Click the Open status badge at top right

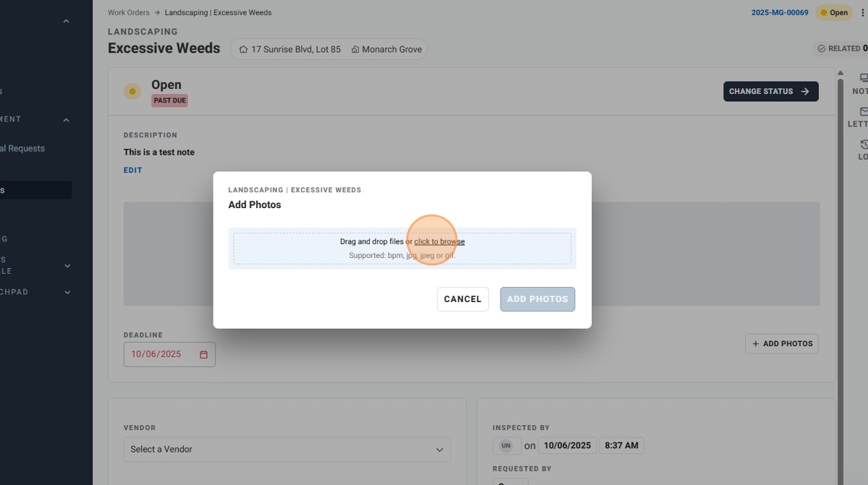click(x=834, y=13)
